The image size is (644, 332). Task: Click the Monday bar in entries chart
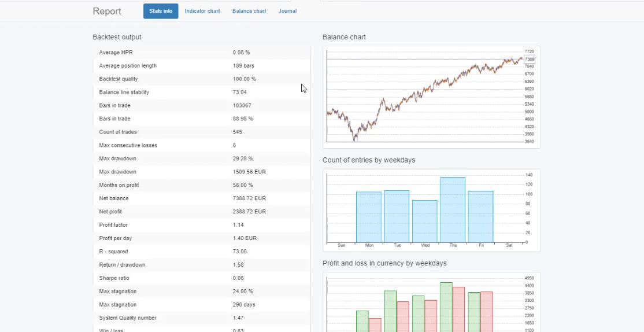369,217
